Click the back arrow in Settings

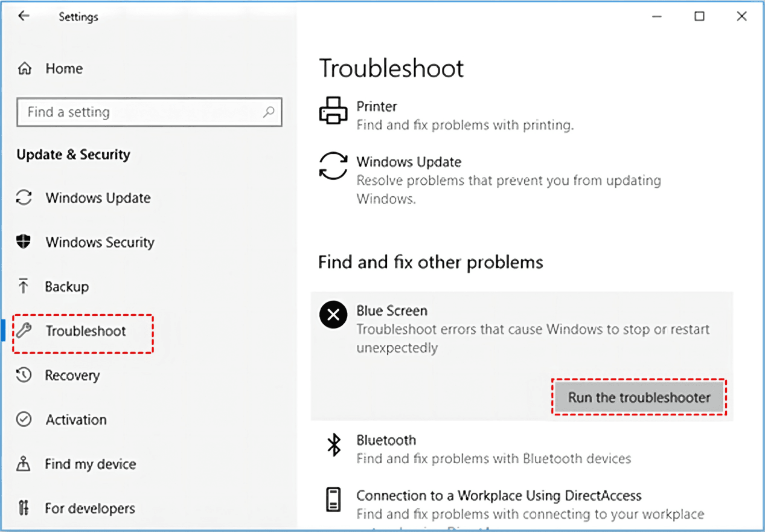pos(24,16)
